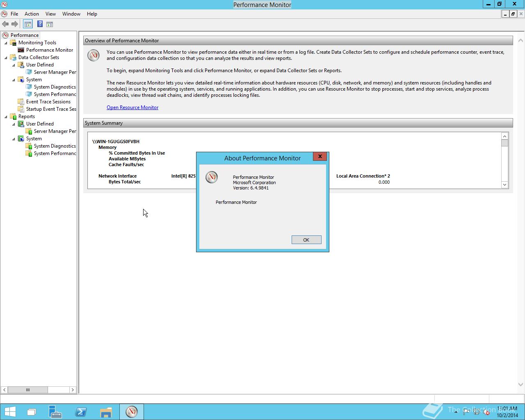This screenshot has height=420, width=525.
Task: Collapse the Monitoring Tools tree node
Action: point(6,43)
